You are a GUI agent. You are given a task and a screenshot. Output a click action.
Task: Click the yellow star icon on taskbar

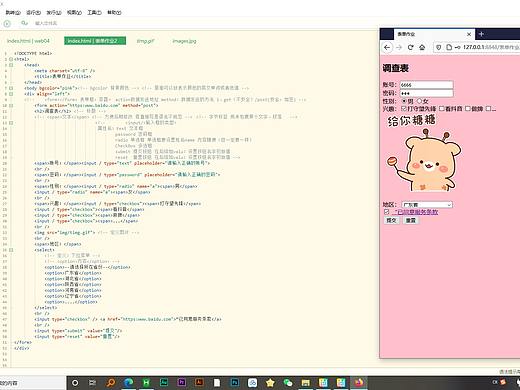270,383
